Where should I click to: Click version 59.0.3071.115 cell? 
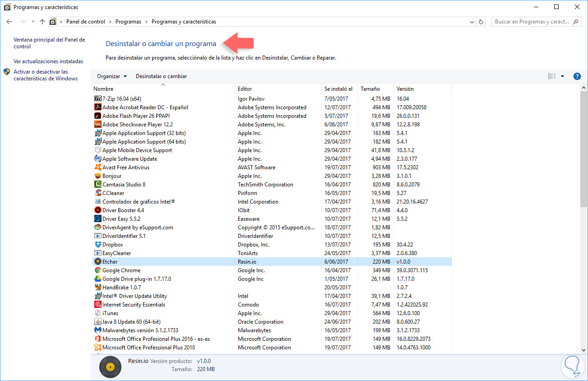click(412, 270)
